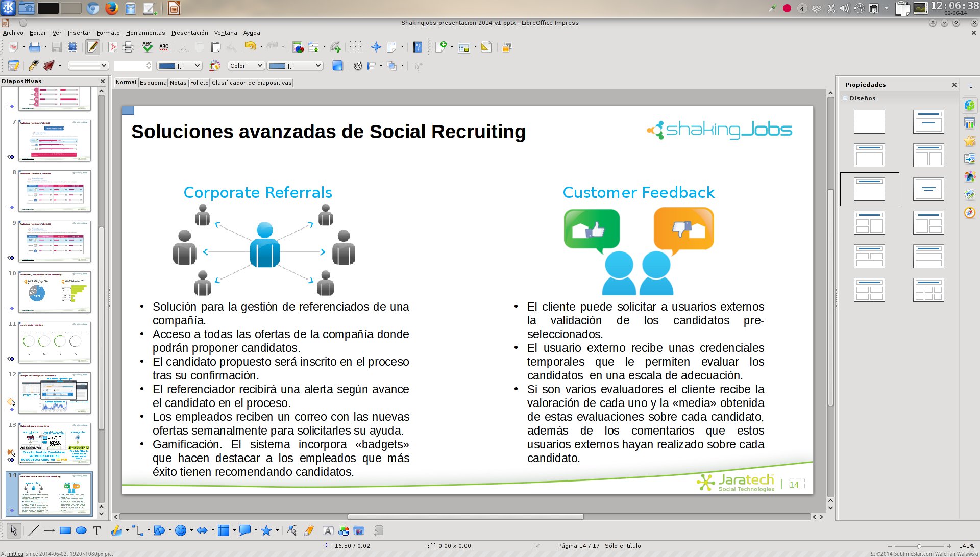
Task: Click the Export as PDF icon
Action: pos(113,47)
